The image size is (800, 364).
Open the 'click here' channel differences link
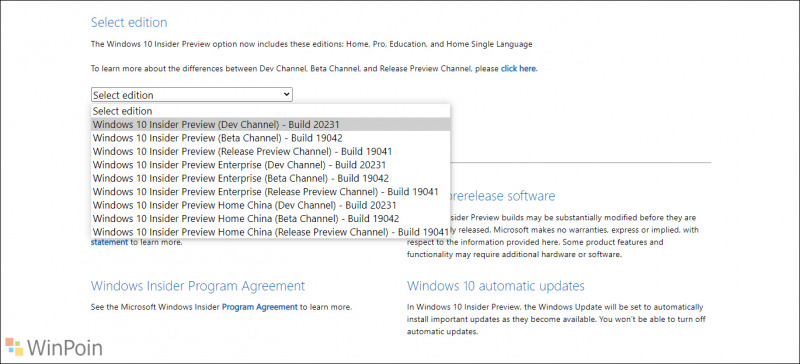(x=518, y=68)
